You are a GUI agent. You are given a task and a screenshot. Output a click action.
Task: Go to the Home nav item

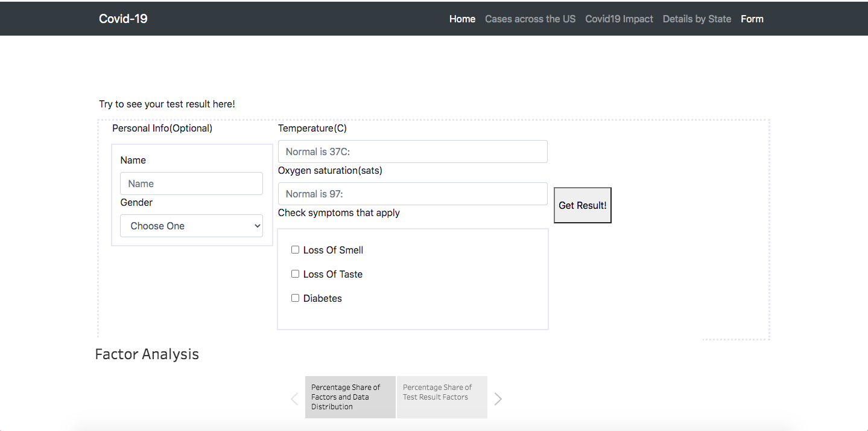[x=462, y=19]
